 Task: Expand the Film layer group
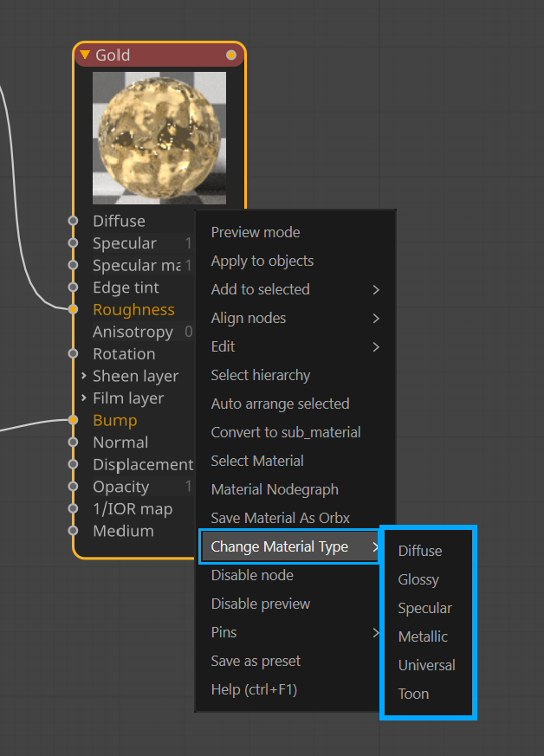pyautogui.click(x=84, y=398)
